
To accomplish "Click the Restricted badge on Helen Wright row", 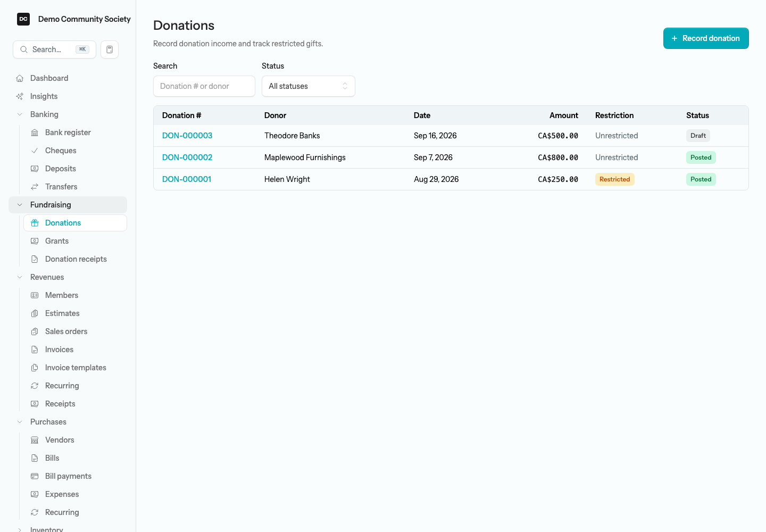I will pos(615,179).
